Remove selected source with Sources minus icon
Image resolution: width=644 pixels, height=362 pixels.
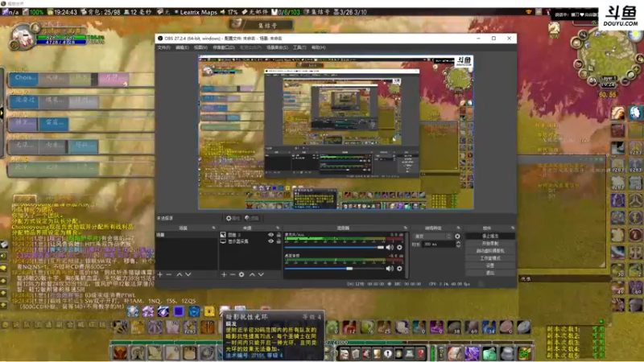233,274
